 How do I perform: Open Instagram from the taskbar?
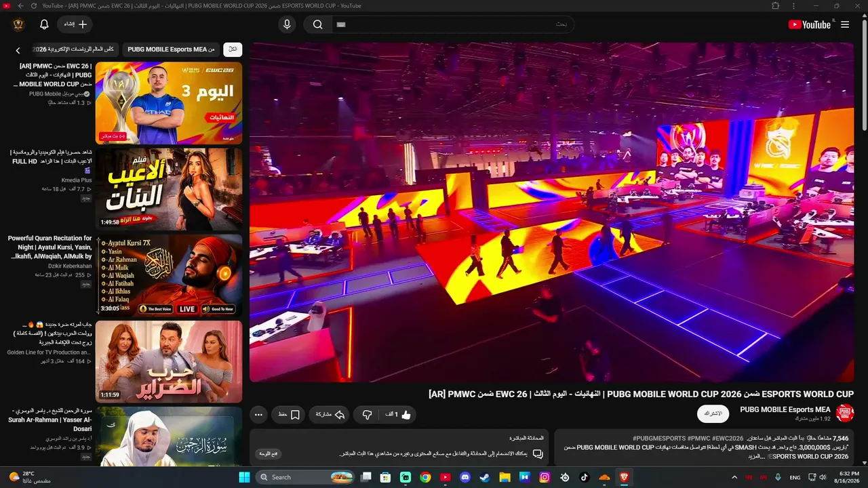(x=545, y=477)
